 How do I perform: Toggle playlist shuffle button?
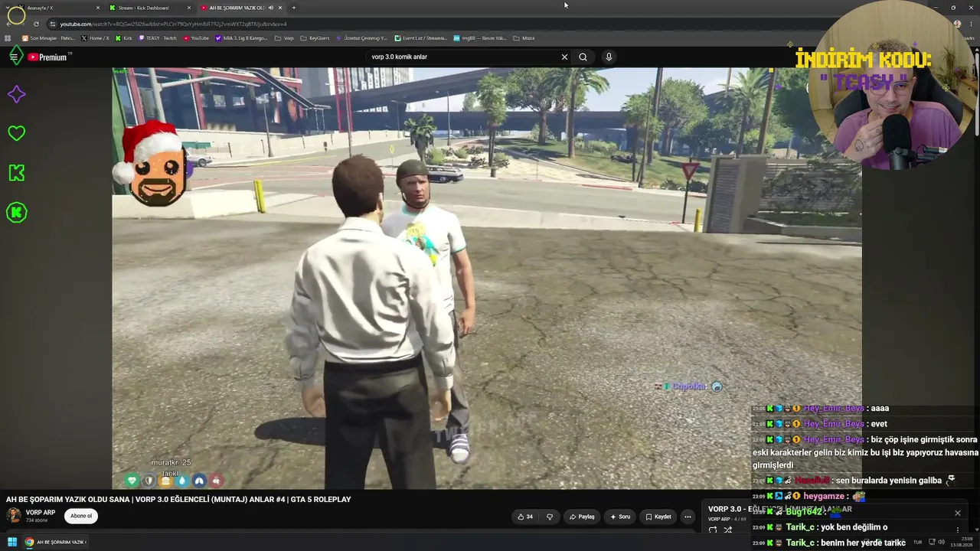point(728,530)
